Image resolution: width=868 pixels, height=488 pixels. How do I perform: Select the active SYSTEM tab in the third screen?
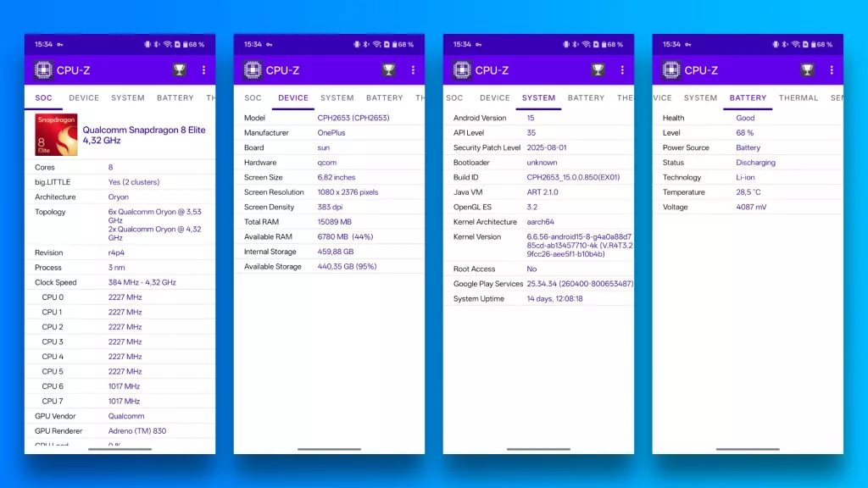pos(538,98)
